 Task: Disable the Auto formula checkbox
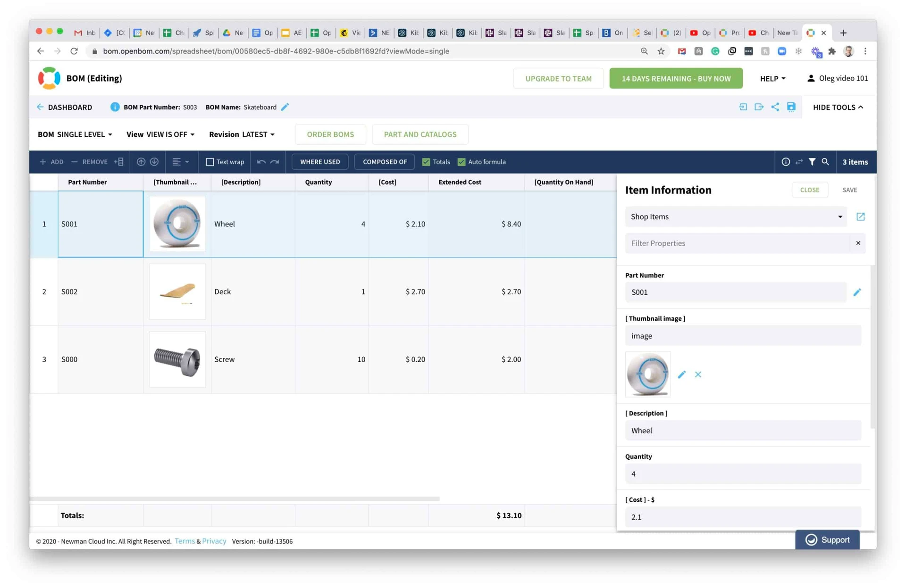coord(461,162)
